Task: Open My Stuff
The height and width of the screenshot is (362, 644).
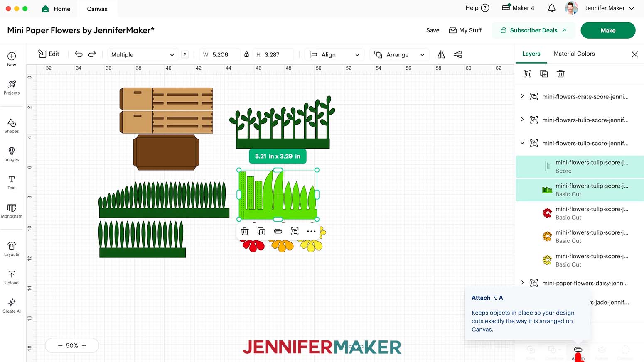Action: pyautogui.click(x=465, y=30)
